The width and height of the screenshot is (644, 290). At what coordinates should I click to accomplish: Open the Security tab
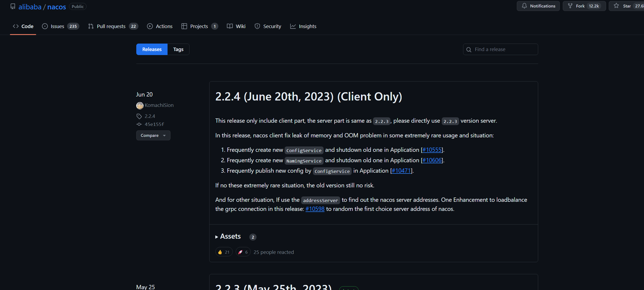point(268,26)
